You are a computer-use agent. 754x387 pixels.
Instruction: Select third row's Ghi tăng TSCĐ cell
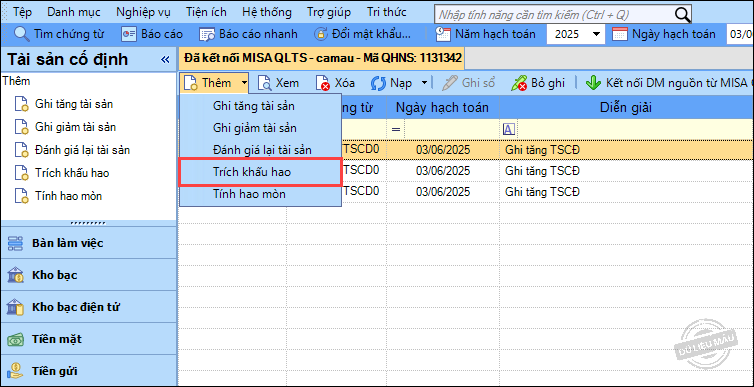pos(626,192)
